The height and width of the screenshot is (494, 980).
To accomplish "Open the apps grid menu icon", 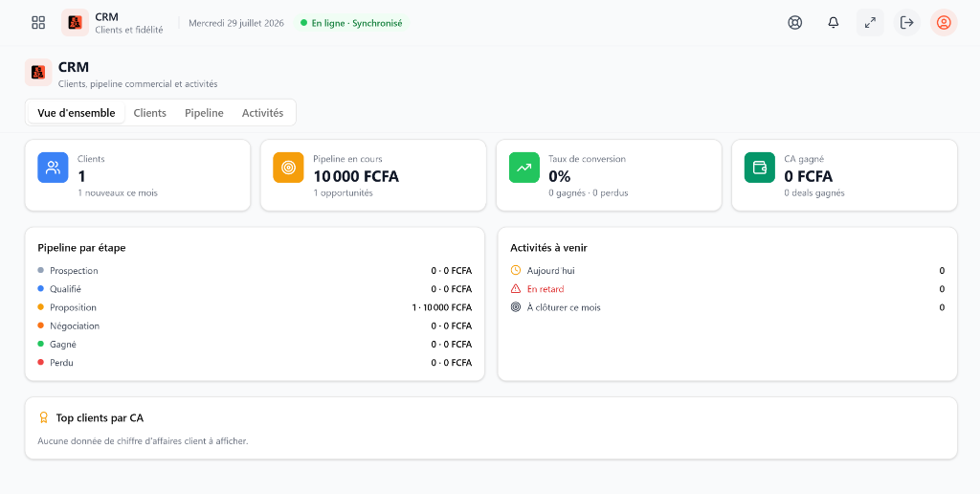I will 38,23.
